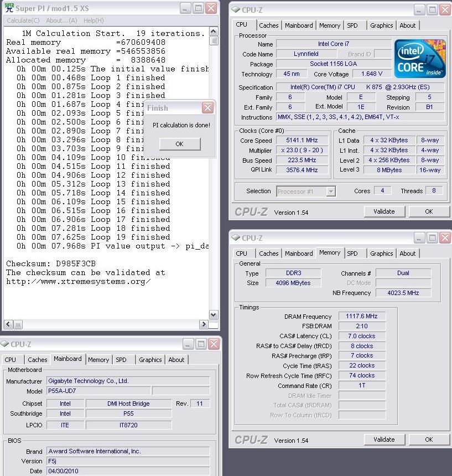
Task: Click OK in the Memory tab window
Action: pyautogui.click(x=429, y=439)
